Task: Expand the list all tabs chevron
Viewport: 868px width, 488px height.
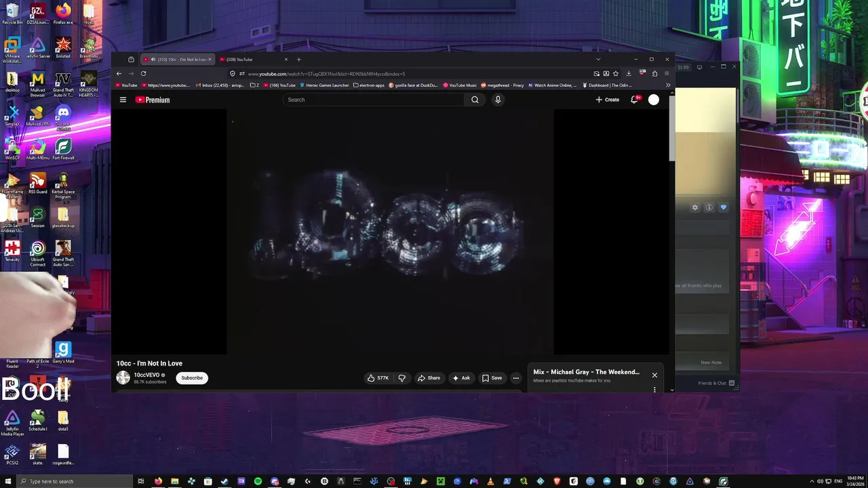Action: 598,60
